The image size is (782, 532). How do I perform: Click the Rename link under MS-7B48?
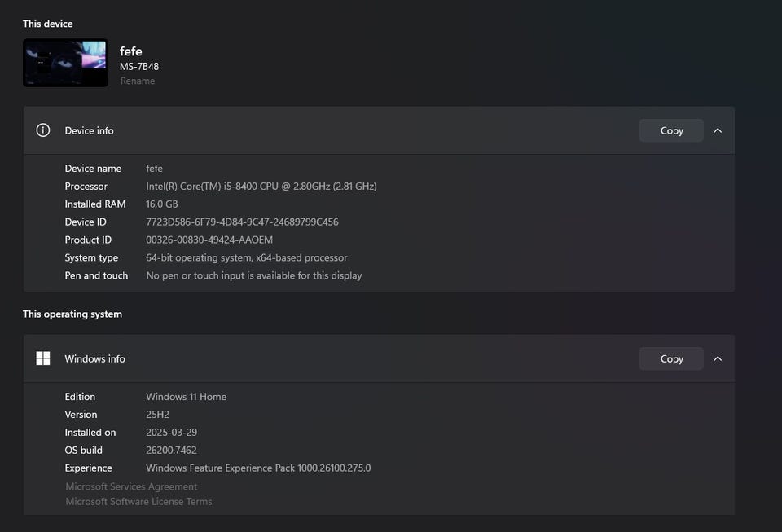(x=138, y=81)
